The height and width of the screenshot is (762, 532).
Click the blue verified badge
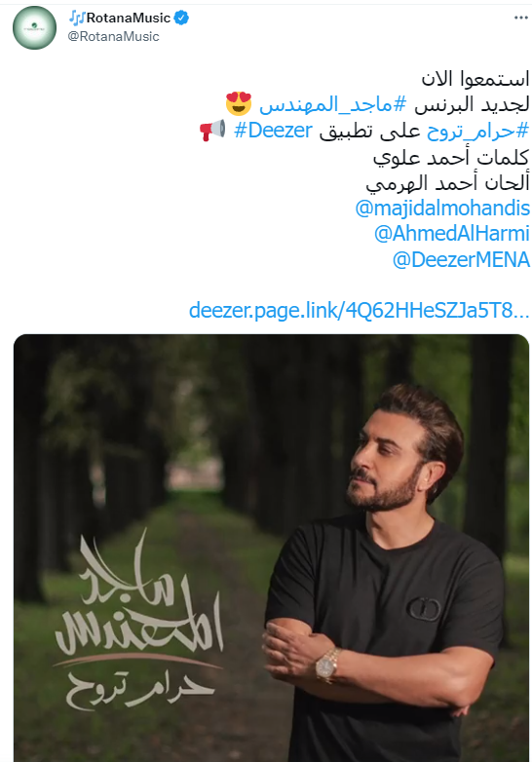pos(181,18)
